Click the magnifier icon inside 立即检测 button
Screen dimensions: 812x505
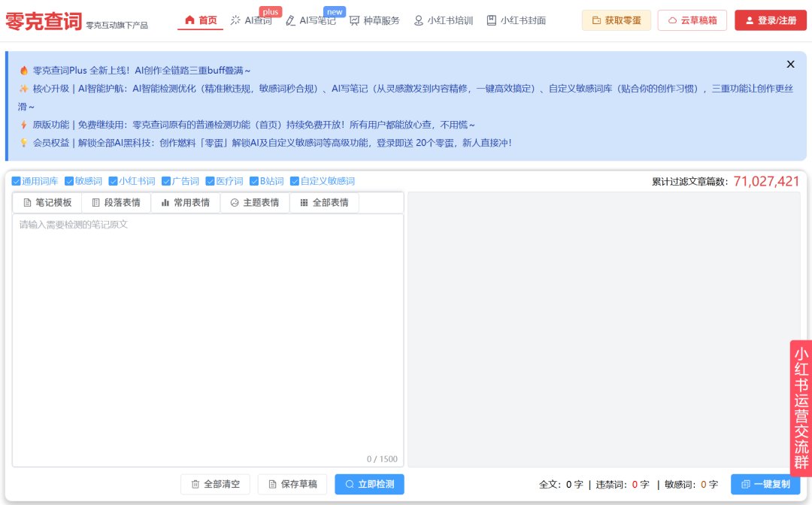(350, 485)
